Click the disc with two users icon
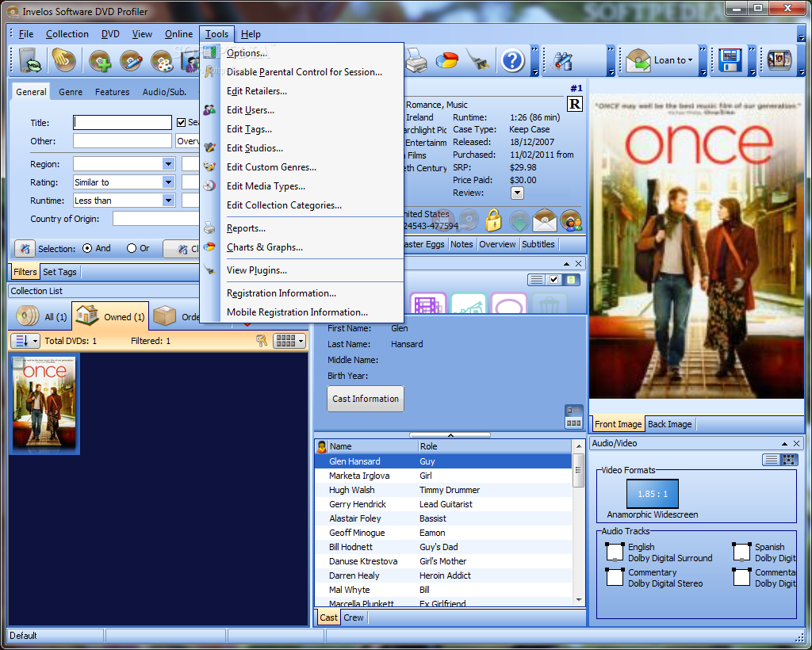Viewport: 812px width, 650px height. pos(571,220)
